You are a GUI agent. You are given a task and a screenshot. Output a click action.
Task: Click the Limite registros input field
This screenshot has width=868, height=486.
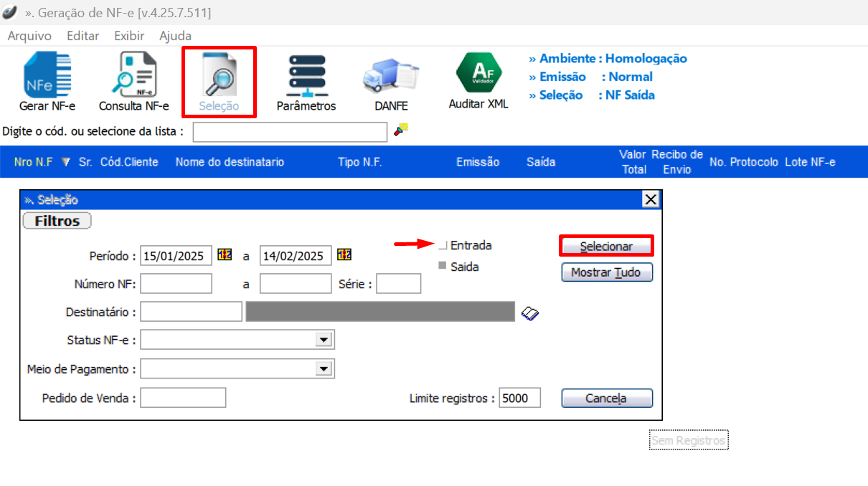point(519,398)
